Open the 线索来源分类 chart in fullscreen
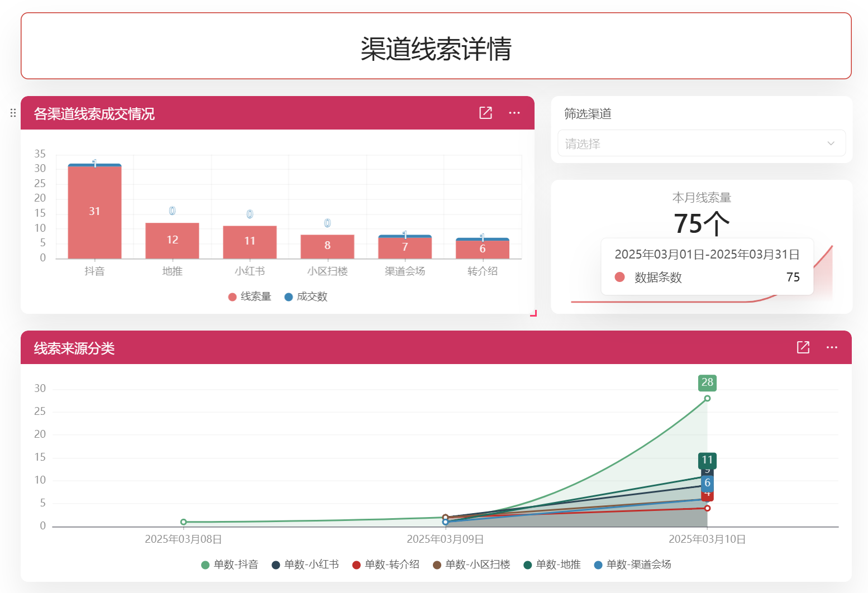The image size is (868, 593). pyautogui.click(x=803, y=347)
